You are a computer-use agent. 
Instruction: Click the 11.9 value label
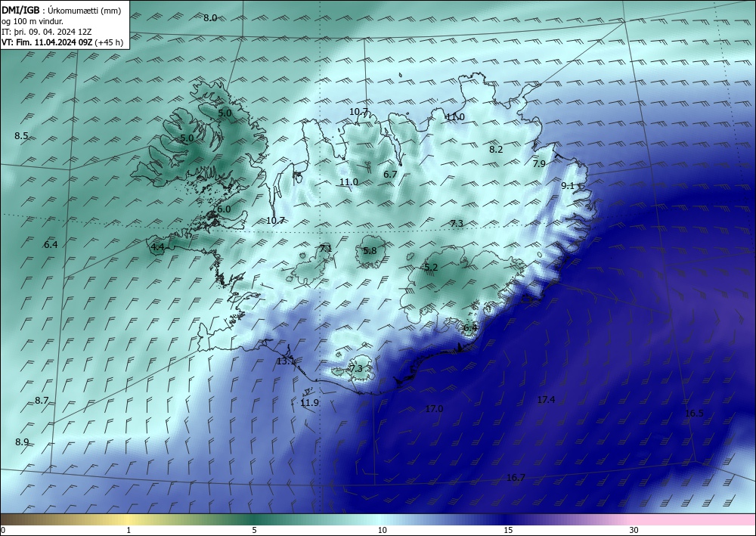[309, 403]
